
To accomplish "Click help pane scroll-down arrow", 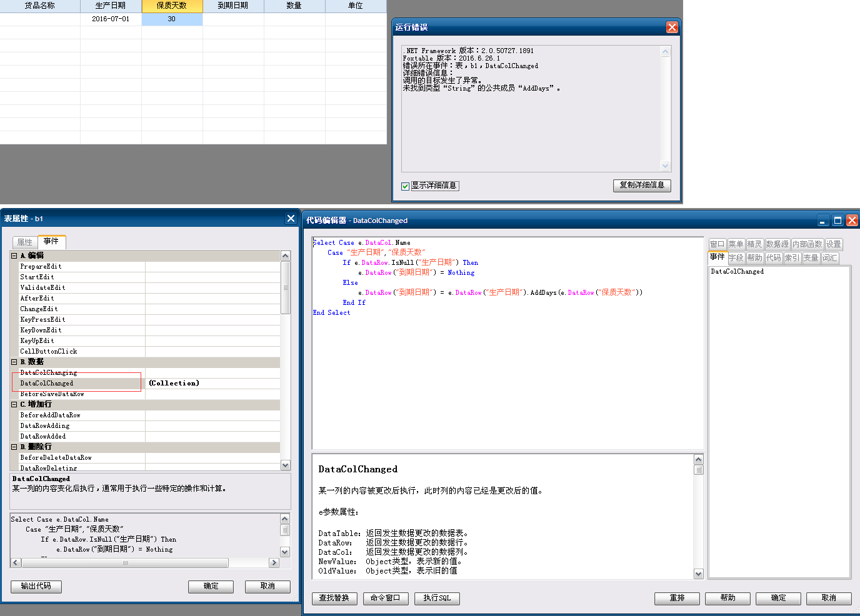I will 699,574.
